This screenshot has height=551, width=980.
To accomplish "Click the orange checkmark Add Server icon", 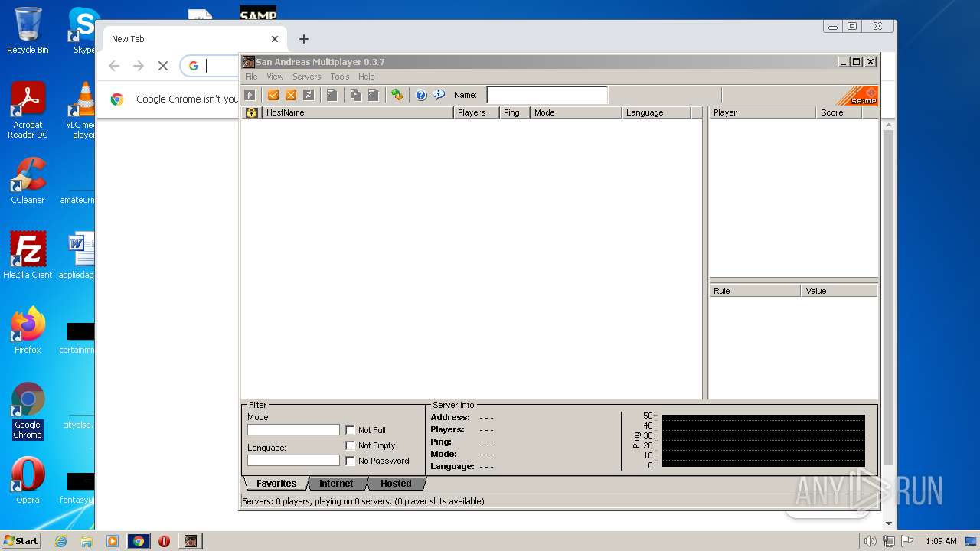I will [273, 95].
